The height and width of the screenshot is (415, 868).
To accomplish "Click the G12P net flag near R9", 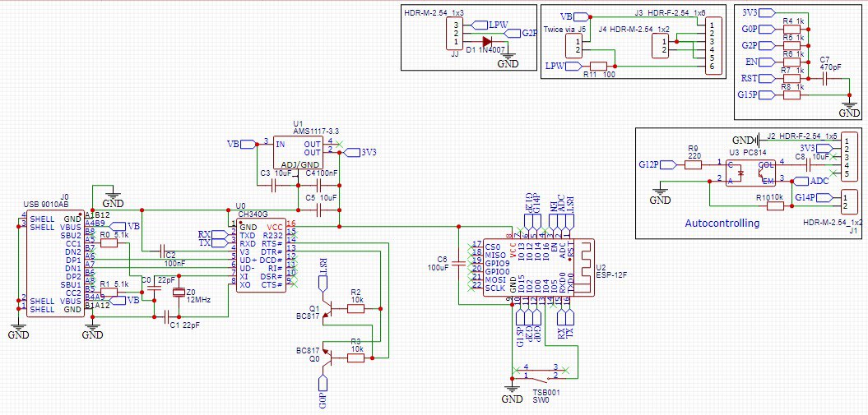I will [657, 164].
